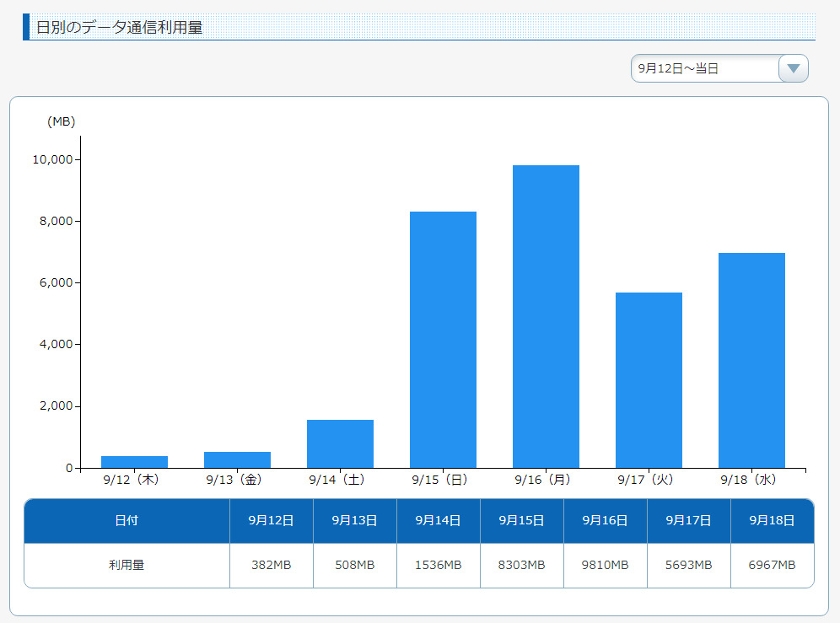840x623 pixels.
Task: Click the 9810MB usage cell
Action: point(605,565)
